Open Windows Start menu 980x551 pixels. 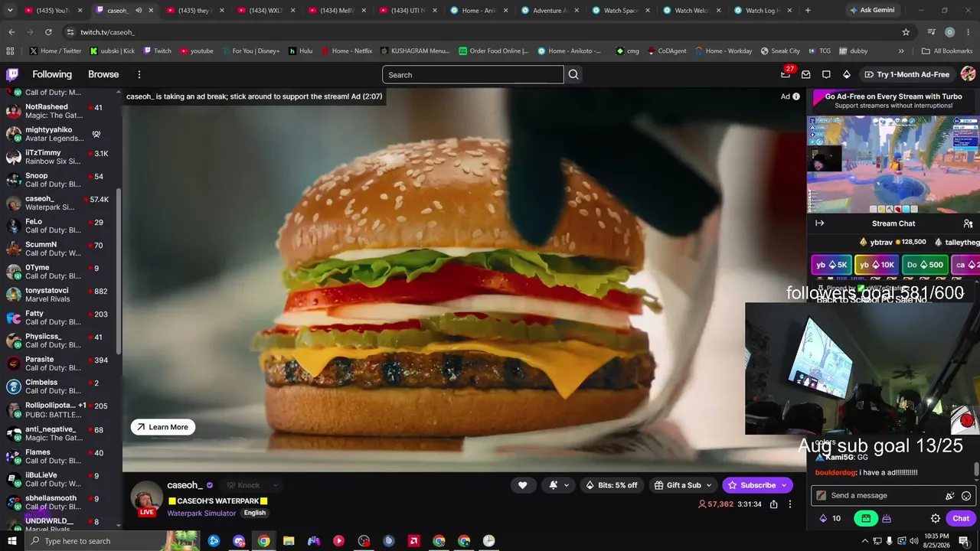[x=12, y=541]
